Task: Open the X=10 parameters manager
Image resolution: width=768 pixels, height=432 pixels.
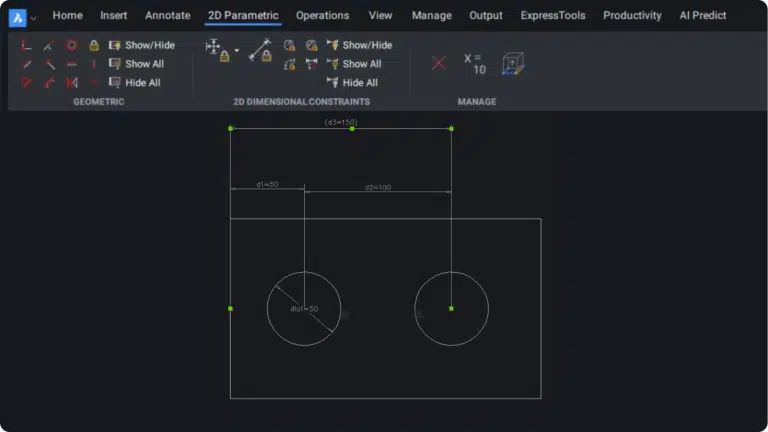Action: (475, 64)
